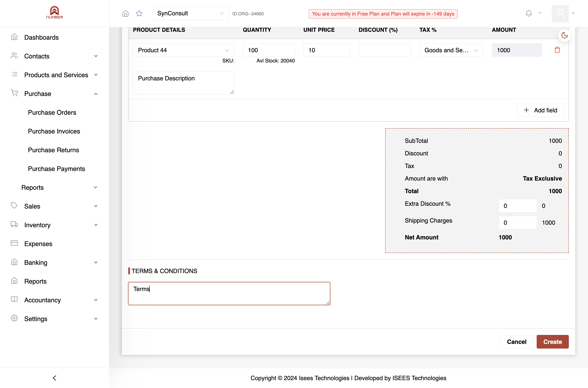The width and height of the screenshot is (588, 388).
Task: Click the Shipping Charges input
Action: (x=517, y=223)
